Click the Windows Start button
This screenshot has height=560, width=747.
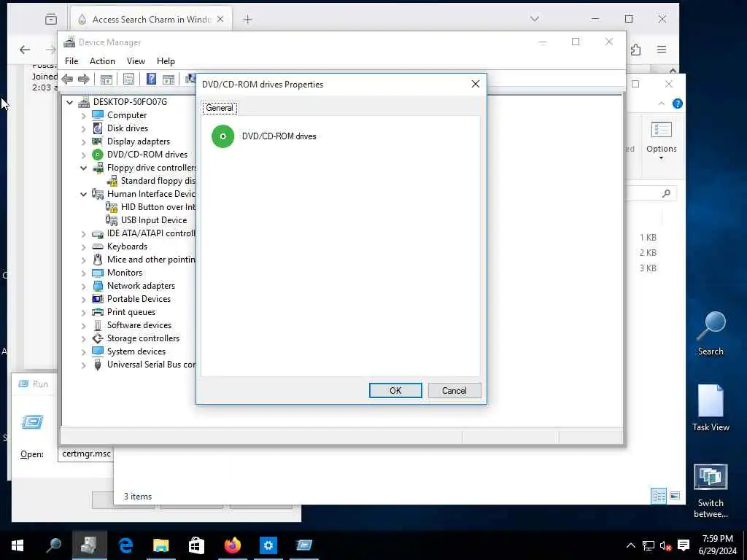click(x=18, y=545)
